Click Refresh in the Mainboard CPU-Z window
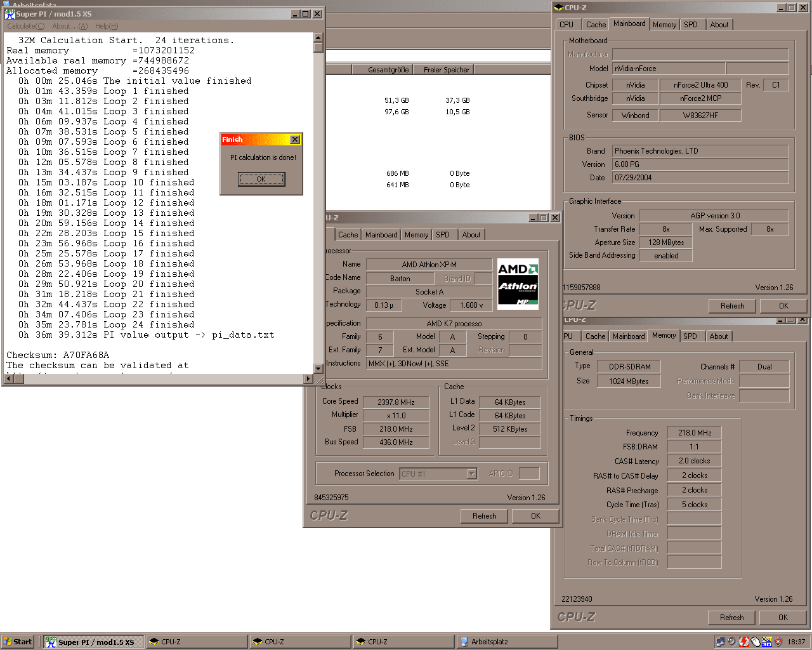The image size is (812, 650). (733, 306)
